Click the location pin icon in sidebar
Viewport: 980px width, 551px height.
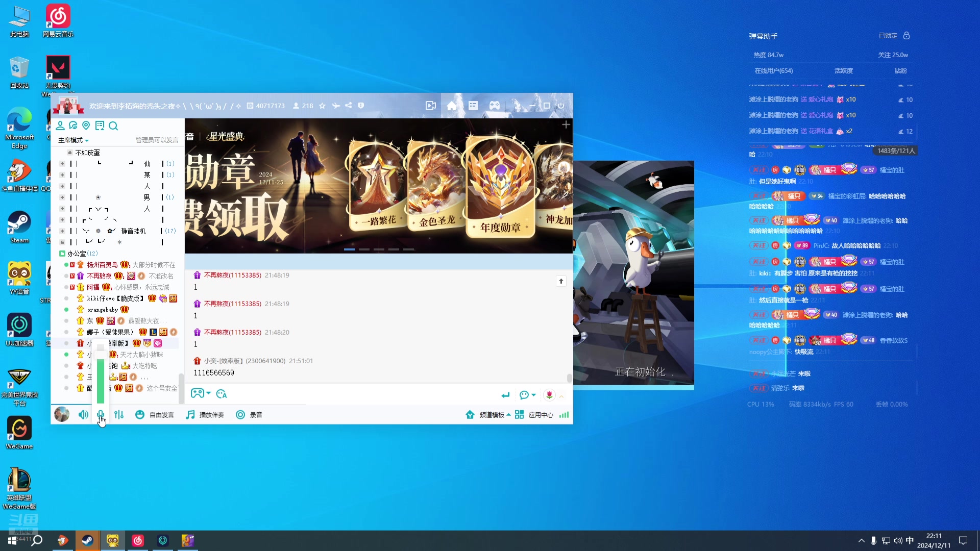86,126
